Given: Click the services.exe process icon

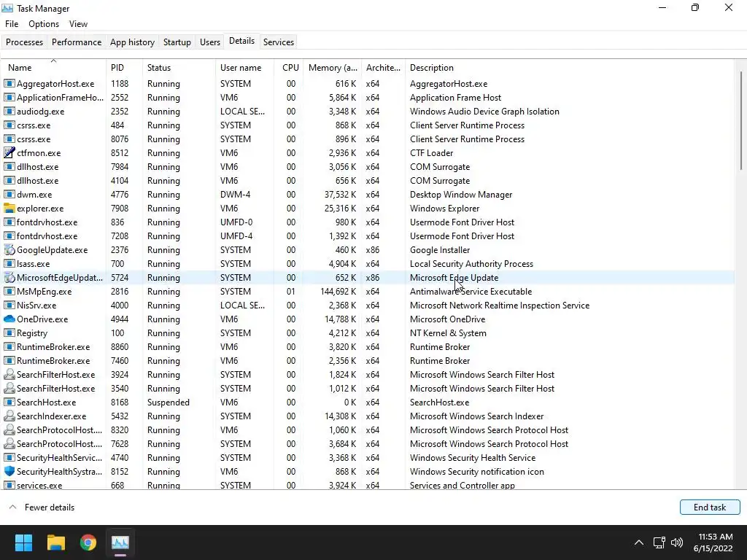Looking at the screenshot, I should click(x=9, y=485).
